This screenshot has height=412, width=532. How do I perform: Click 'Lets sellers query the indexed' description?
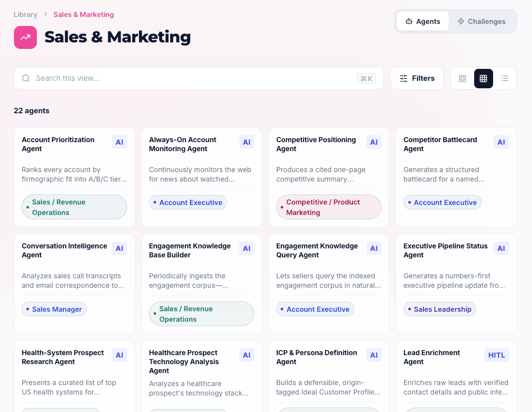point(329,281)
